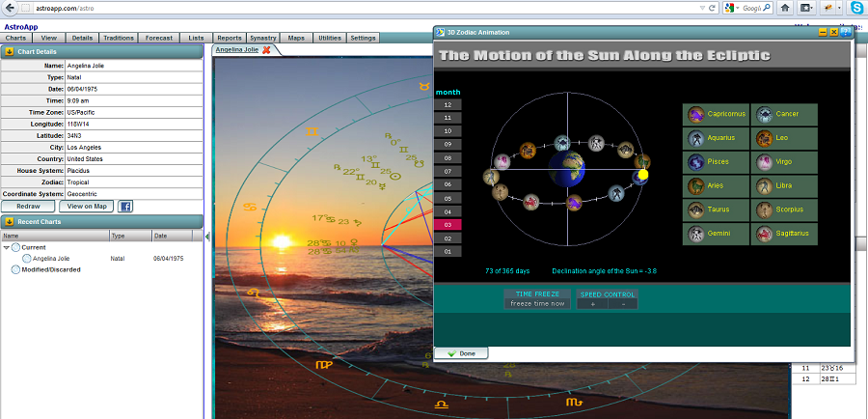Click the Pisces sign icon

pyautogui.click(x=695, y=162)
